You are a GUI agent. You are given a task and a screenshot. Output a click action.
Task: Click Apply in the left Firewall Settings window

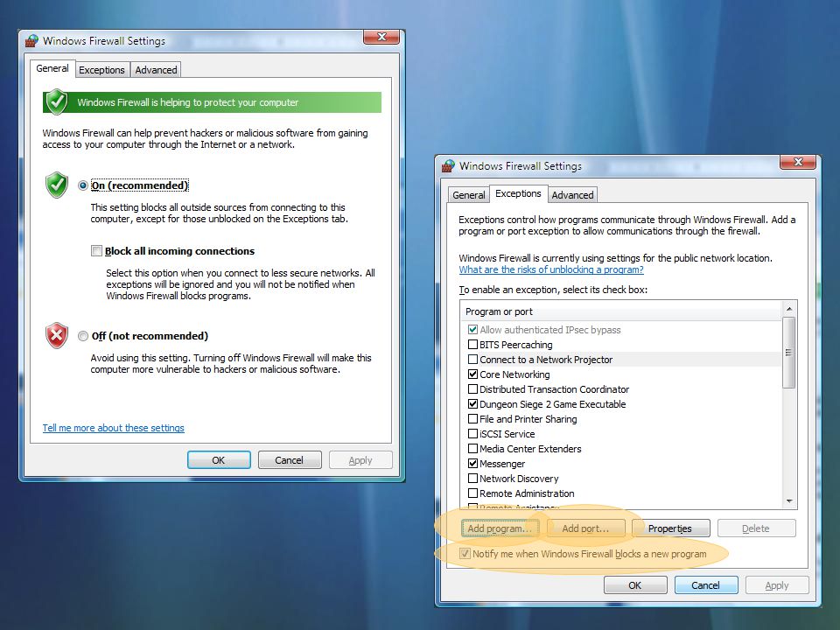click(x=360, y=460)
